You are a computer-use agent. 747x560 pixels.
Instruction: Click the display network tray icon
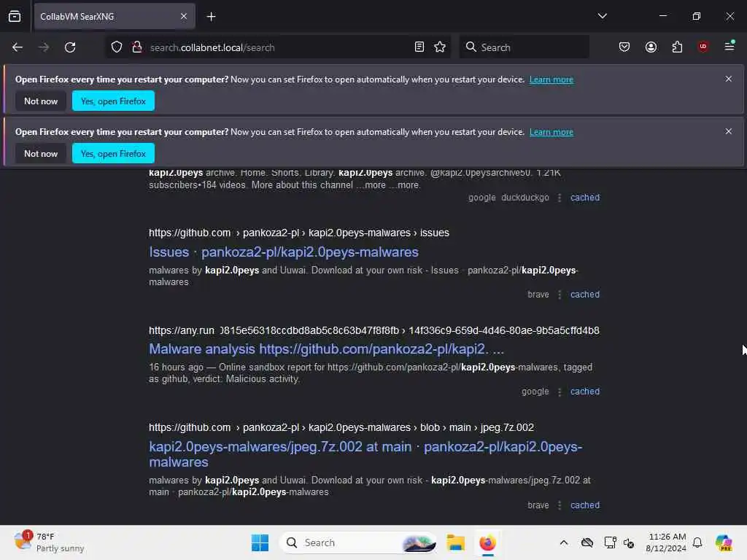pyautogui.click(x=610, y=542)
